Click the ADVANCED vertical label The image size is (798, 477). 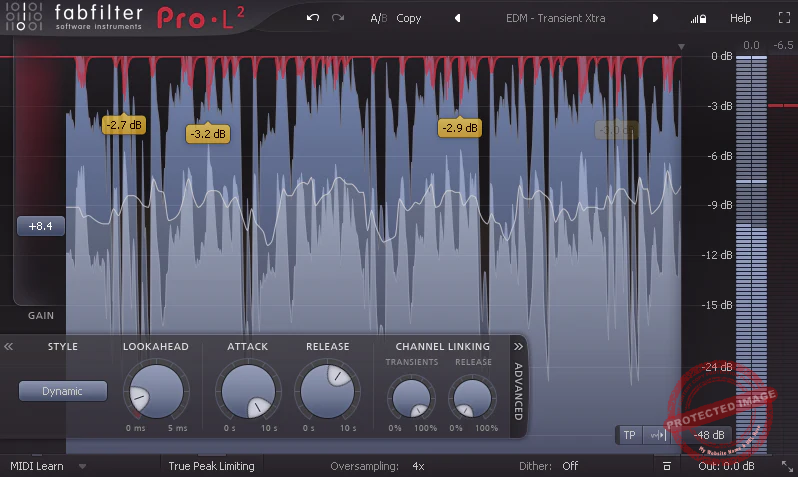pyautogui.click(x=518, y=391)
